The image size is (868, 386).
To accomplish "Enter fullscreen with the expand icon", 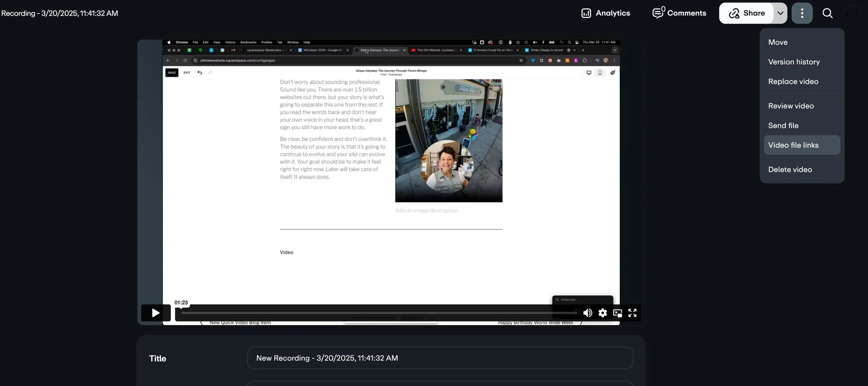I will [x=632, y=313].
